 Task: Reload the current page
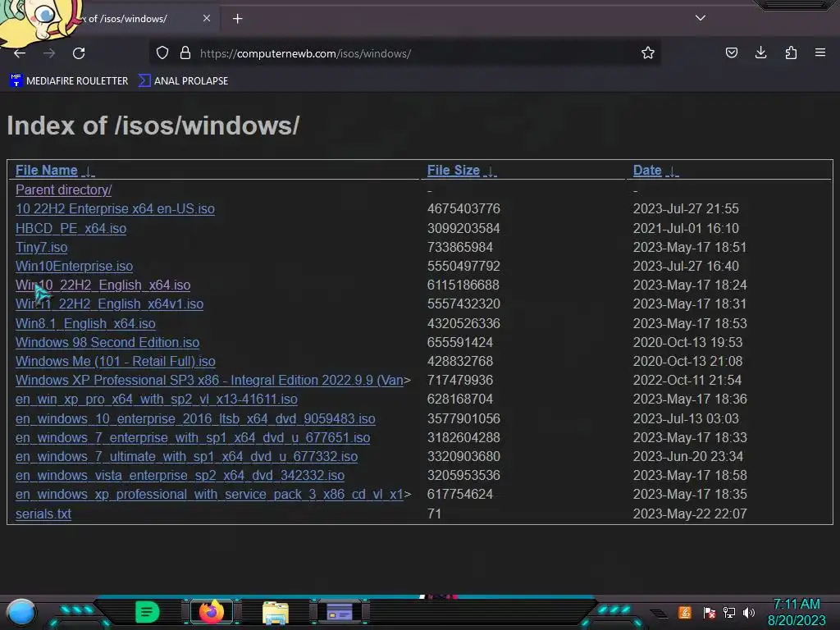point(79,53)
